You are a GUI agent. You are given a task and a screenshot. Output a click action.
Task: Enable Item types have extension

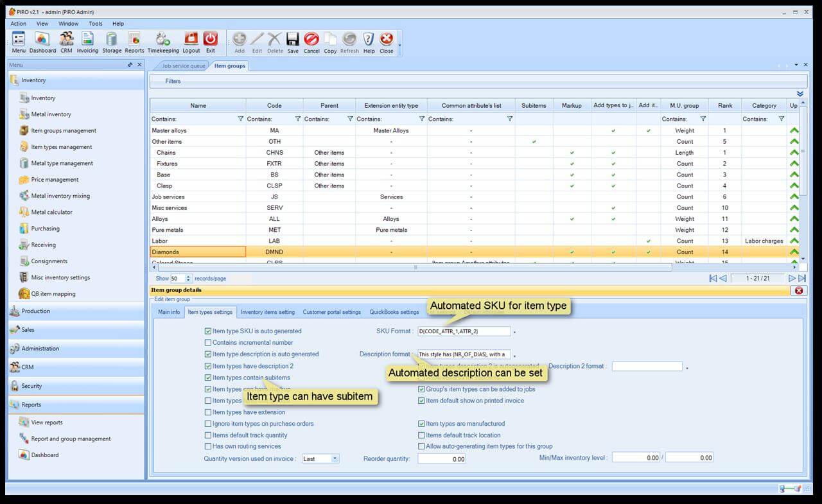208,412
